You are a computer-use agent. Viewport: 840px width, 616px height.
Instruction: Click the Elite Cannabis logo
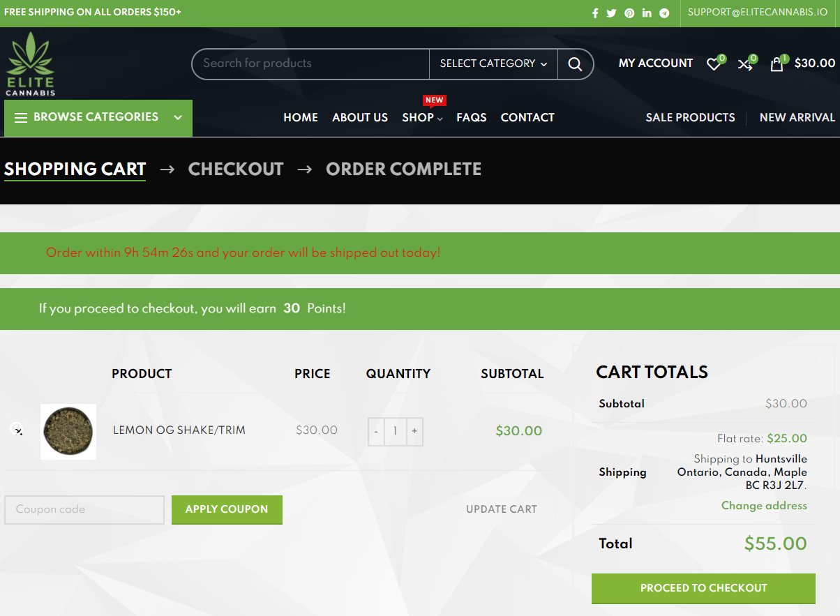click(x=30, y=64)
